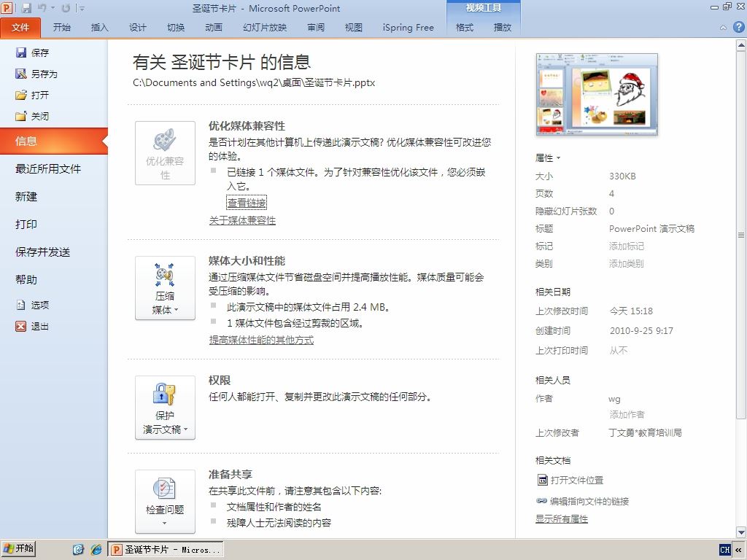This screenshot has width=747, height=560.
Task: Click the Save (保存) icon in backstage menu
Action: (x=21, y=52)
